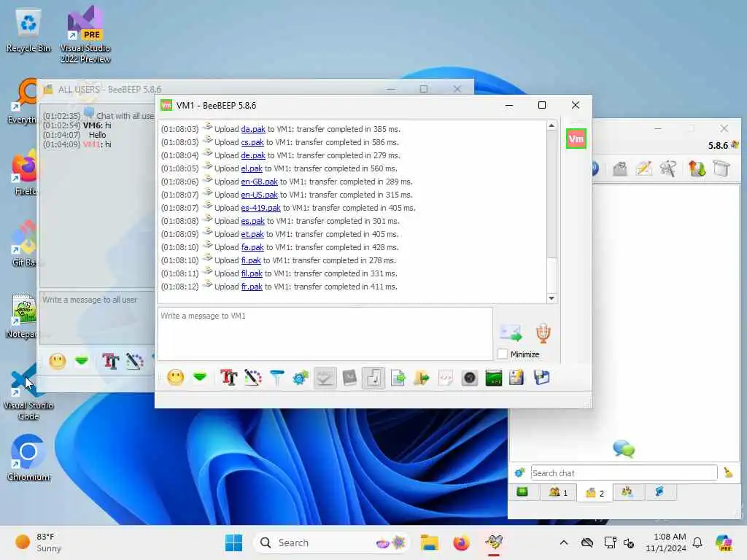Switch to the users tab labeled 1
This screenshot has height=560, width=747.
558,492
